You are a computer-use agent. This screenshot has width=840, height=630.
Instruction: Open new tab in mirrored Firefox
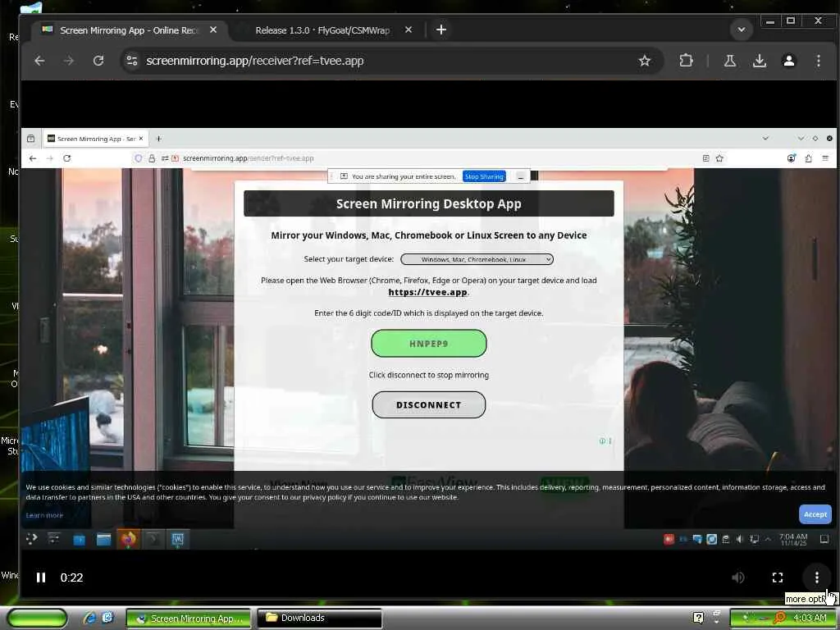(158, 139)
